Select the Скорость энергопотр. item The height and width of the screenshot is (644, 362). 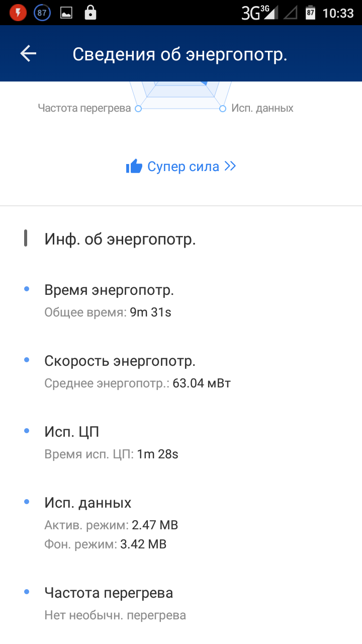(x=120, y=361)
